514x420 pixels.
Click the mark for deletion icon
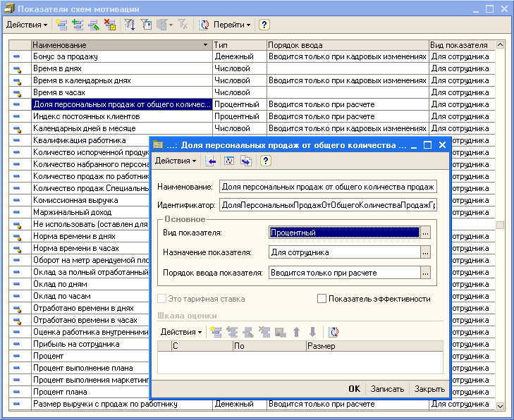(x=109, y=25)
